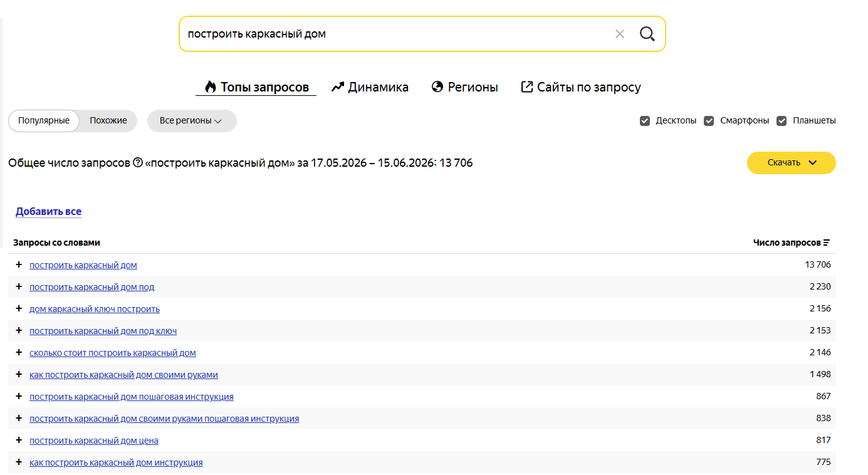This screenshot has width=868, height=475.
Task: Open the Все регионы dropdown
Action: [192, 121]
